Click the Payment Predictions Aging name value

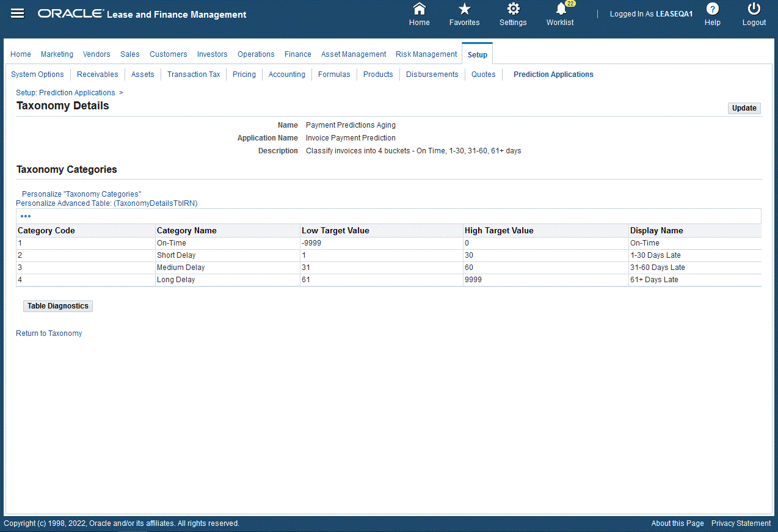pyautogui.click(x=351, y=125)
